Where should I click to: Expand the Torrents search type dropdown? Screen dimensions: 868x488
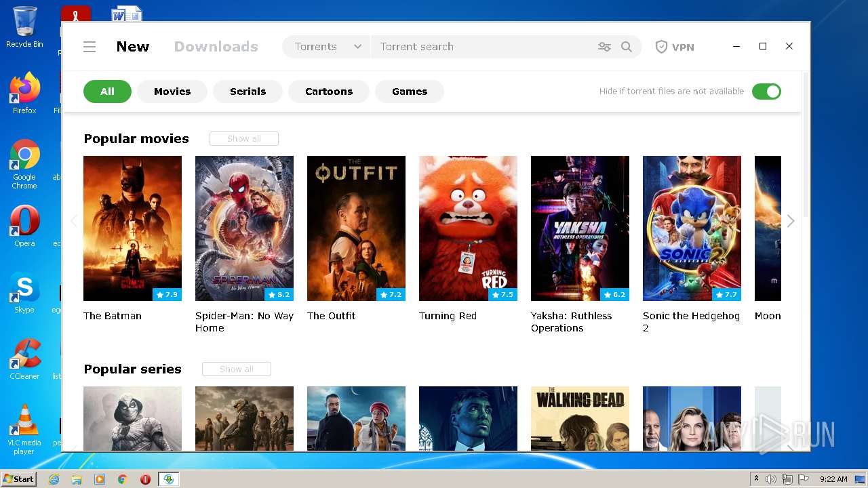[x=327, y=47]
